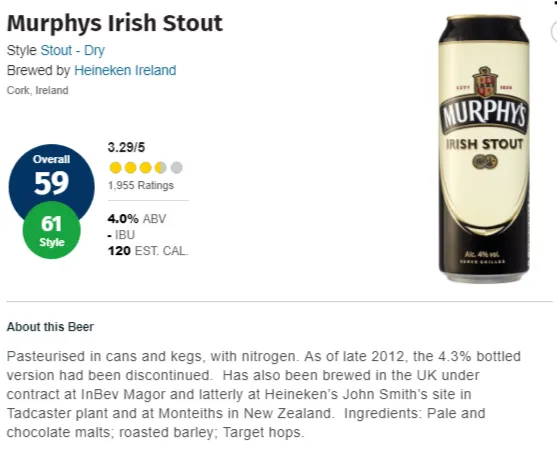Click the half-filled fourth rating dot
557x451 pixels.
(x=161, y=168)
